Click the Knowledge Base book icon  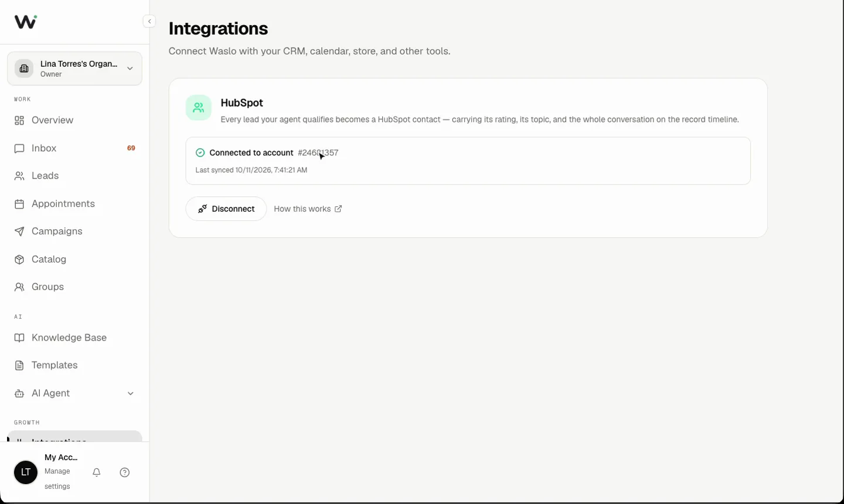[19, 338]
